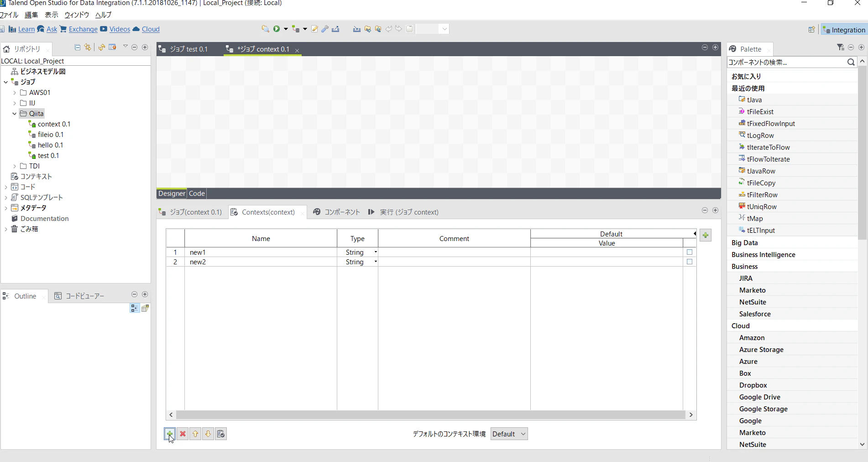The width and height of the screenshot is (868, 462).
Task: Click the import context icon beside down arrow
Action: click(221, 434)
